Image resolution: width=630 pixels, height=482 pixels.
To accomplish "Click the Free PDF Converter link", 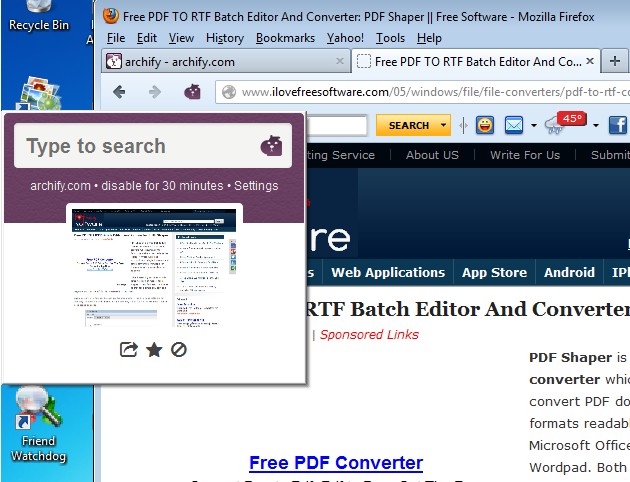I will (336, 462).
